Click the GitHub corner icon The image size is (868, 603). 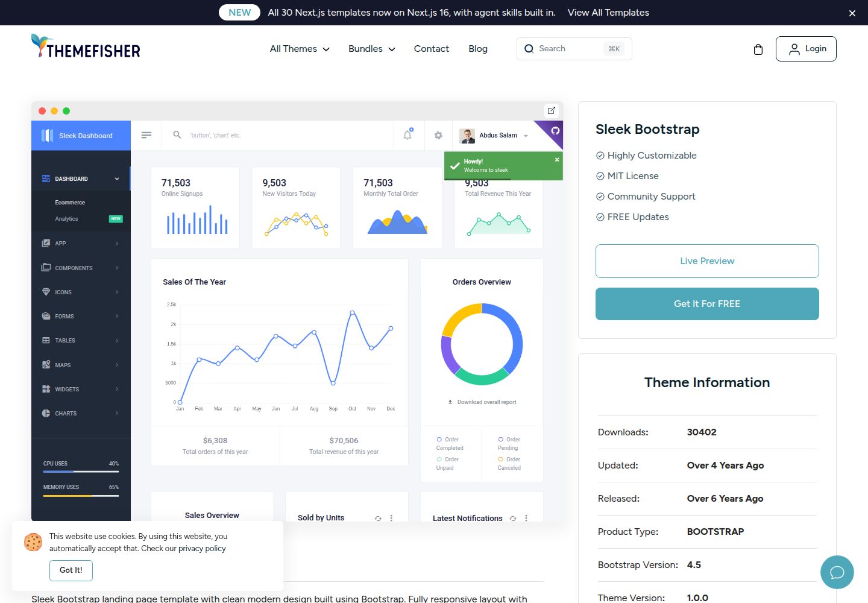(555, 131)
